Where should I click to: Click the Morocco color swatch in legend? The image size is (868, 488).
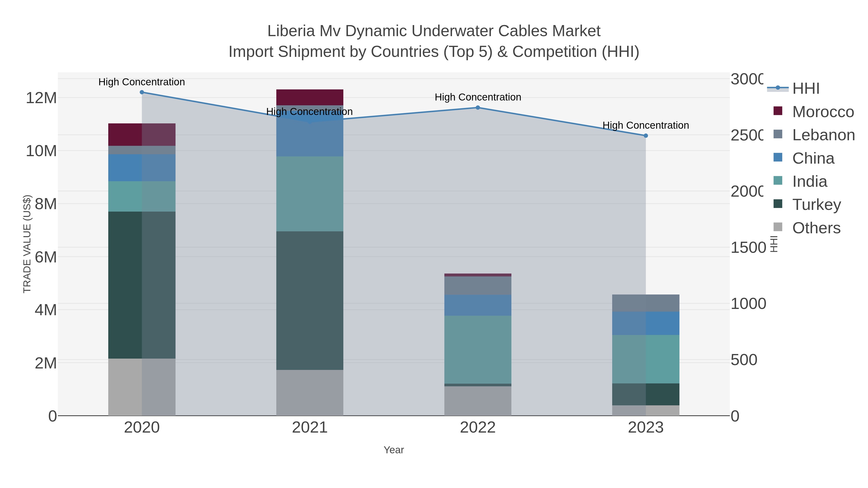click(x=778, y=111)
